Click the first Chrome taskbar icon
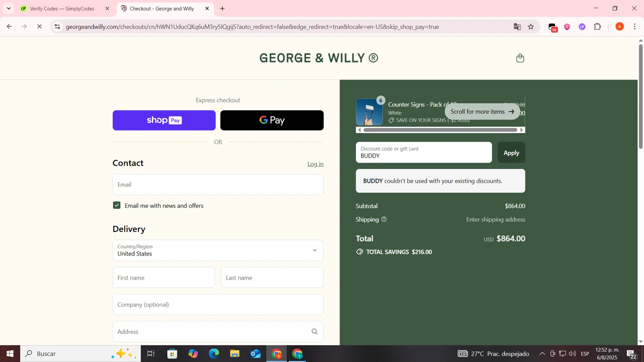 click(276, 354)
